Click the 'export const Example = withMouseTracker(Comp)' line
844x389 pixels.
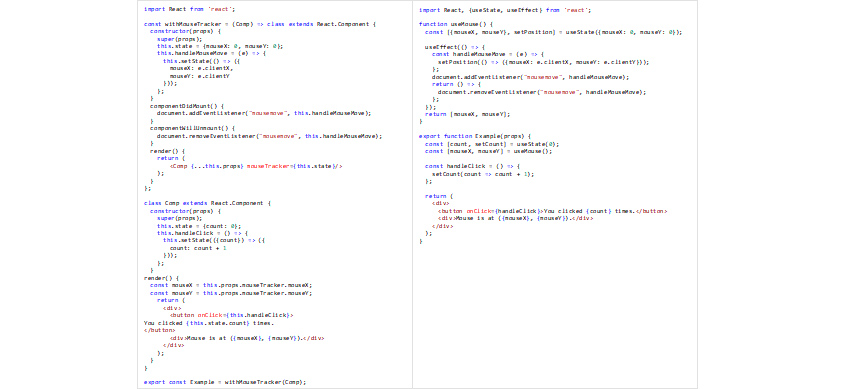pyautogui.click(x=225, y=382)
